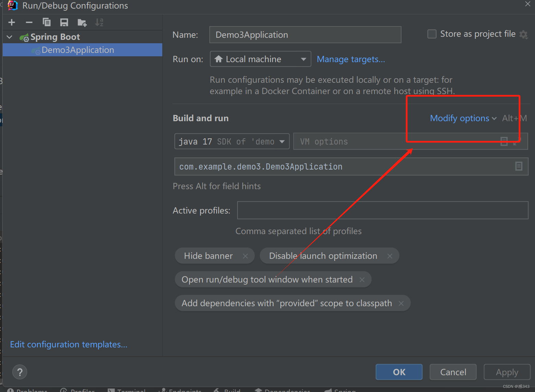535x392 pixels.
Task: Click the Remove Configuration minus icon
Action: tap(29, 22)
